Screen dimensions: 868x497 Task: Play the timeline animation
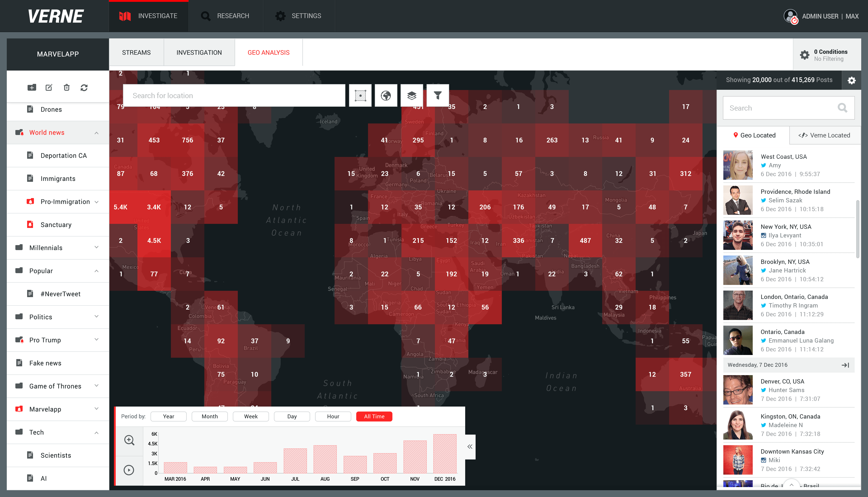(129, 470)
